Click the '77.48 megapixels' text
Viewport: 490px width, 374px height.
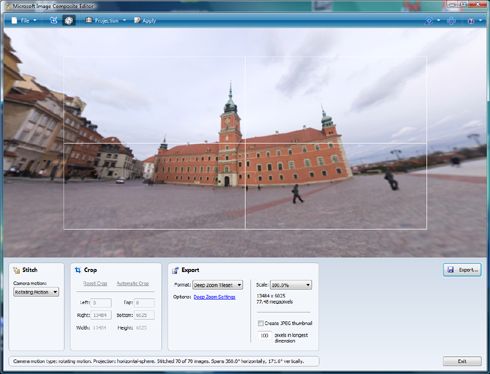[x=275, y=302]
